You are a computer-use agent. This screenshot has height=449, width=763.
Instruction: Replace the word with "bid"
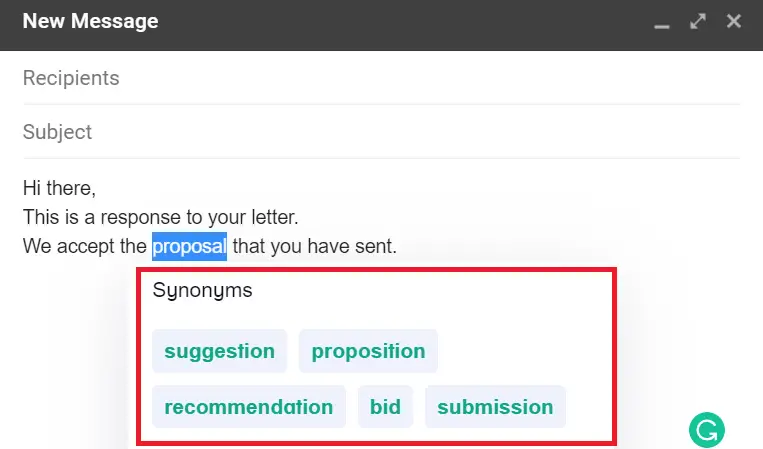pos(385,407)
